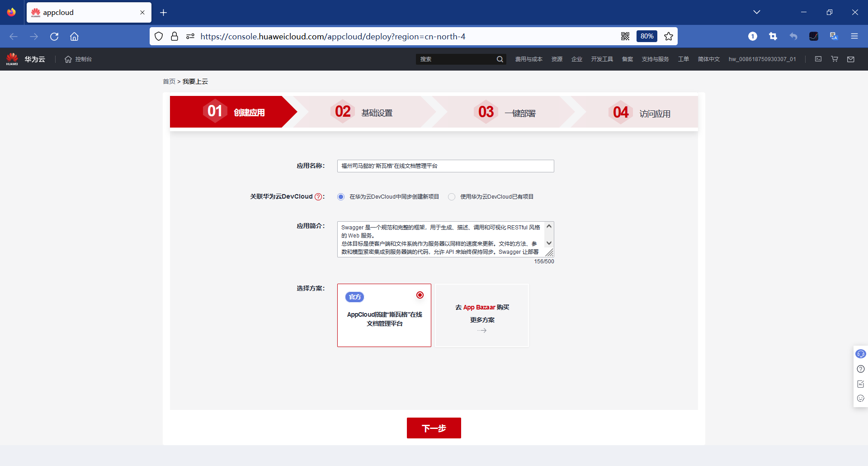Select the 官方 AppCloud plan radio
This screenshot has width=868, height=466.
click(x=420, y=295)
